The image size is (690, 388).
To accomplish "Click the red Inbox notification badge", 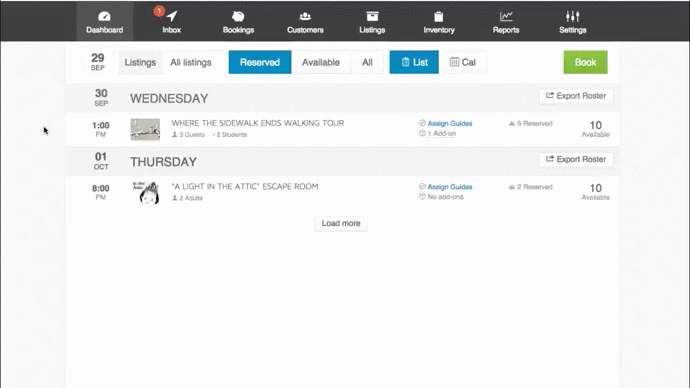I will (x=159, y=11).
